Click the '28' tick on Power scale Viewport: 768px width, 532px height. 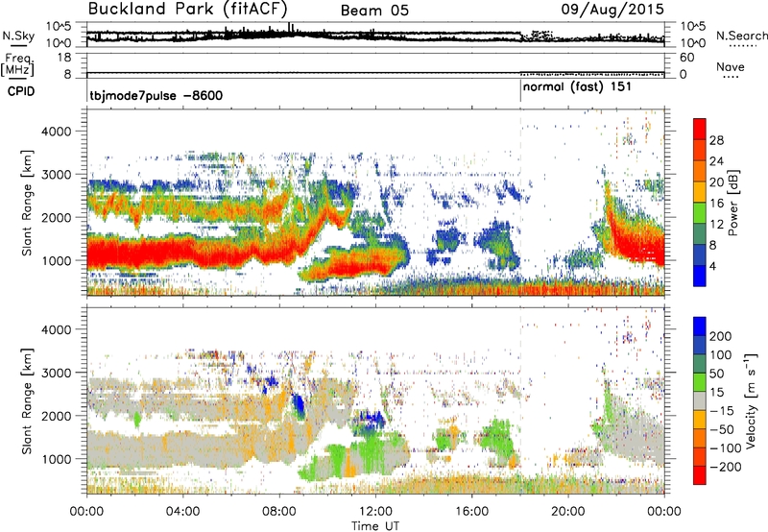click(x=716, y=140)
